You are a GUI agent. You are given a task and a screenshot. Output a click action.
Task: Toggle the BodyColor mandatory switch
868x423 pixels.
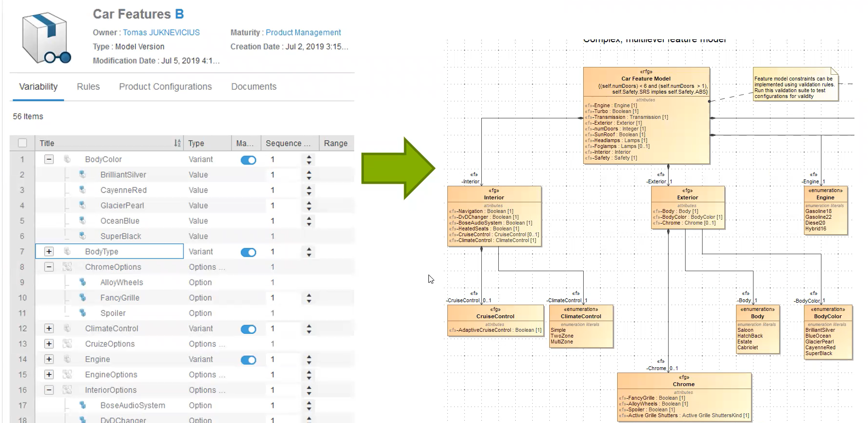point(248,160)
